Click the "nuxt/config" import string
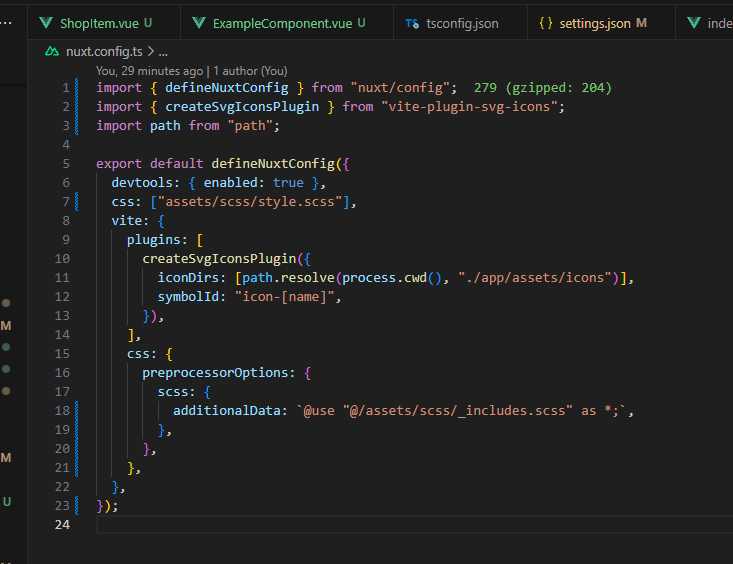This screenshot has height=564, width=733. click(x=400, y=87)
